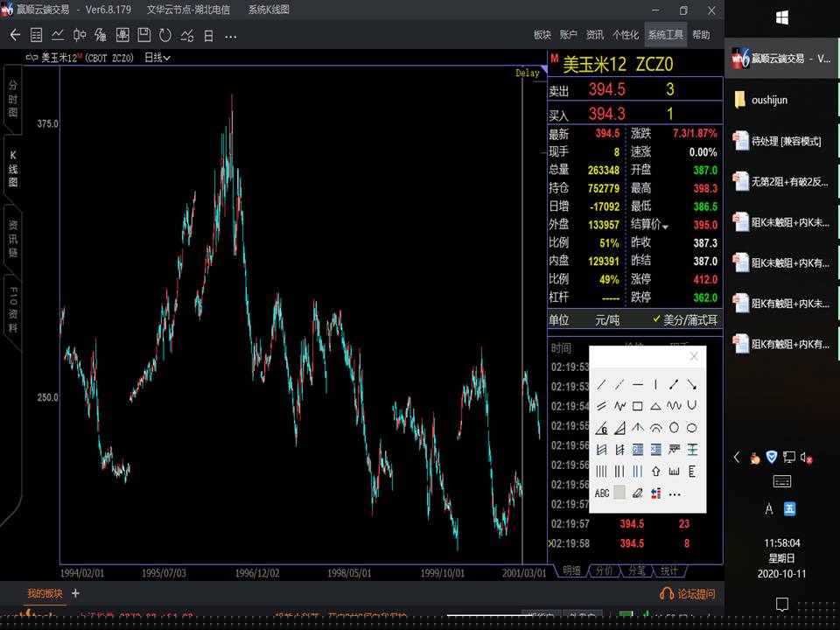840x630 pixels.
Task: Open more tools via toolbar ellipsis
Action: 231,35
